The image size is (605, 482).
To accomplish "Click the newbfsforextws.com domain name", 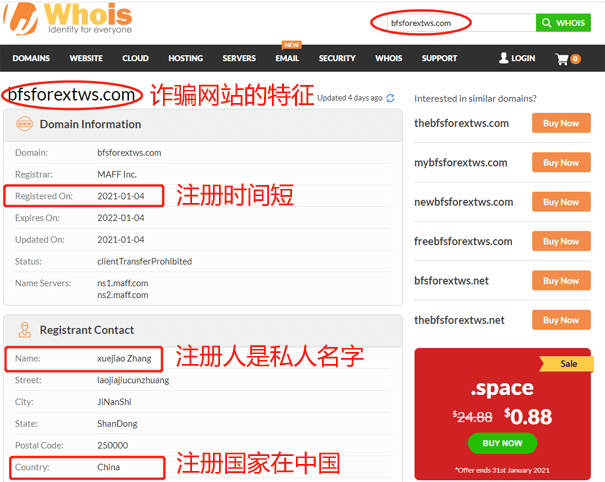I will tap(463, 202).
